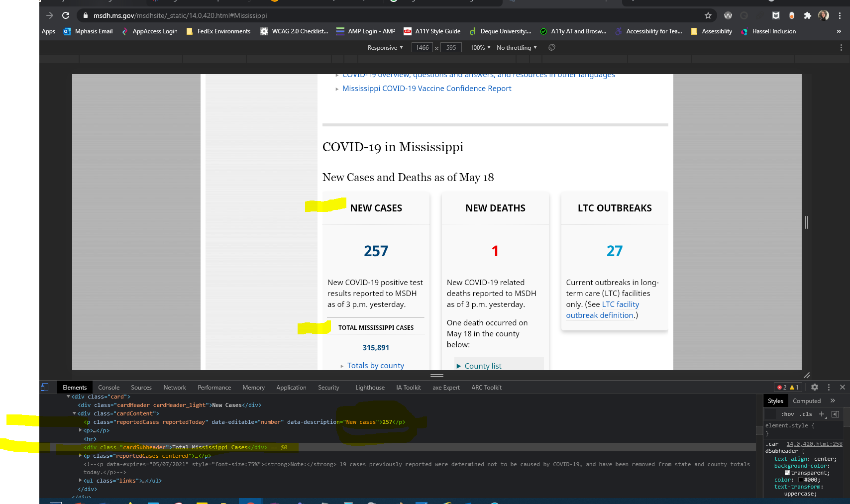Image resolution: width=850 pixels, height=504 pixels.
Task: Go forward with the browser forward arrow
Action: point(49,15)
